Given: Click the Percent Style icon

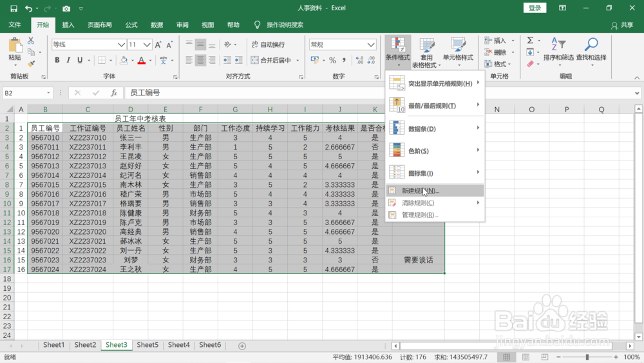Looking at the screenshot, I should click(x=332, y=61).
